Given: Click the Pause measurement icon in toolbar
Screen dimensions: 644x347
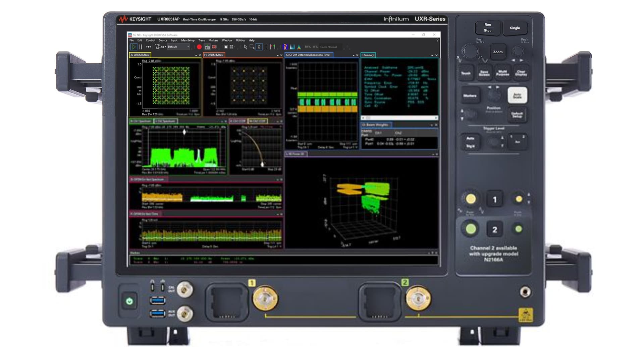Looking at the screenshot, I should (141, 47).
